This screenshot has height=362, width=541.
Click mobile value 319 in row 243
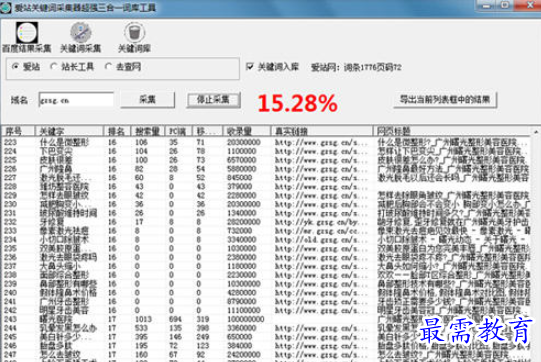coord(203,319)
